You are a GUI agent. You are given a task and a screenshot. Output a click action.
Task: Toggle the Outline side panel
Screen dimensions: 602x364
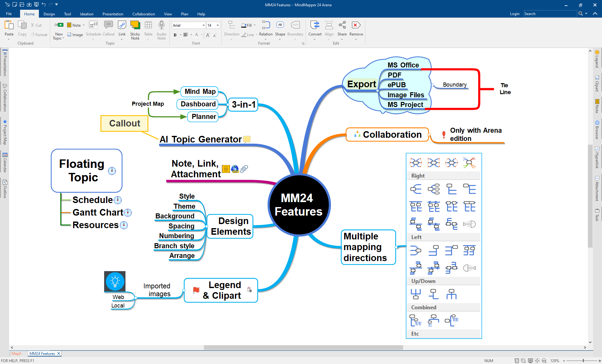pos(5,189)
